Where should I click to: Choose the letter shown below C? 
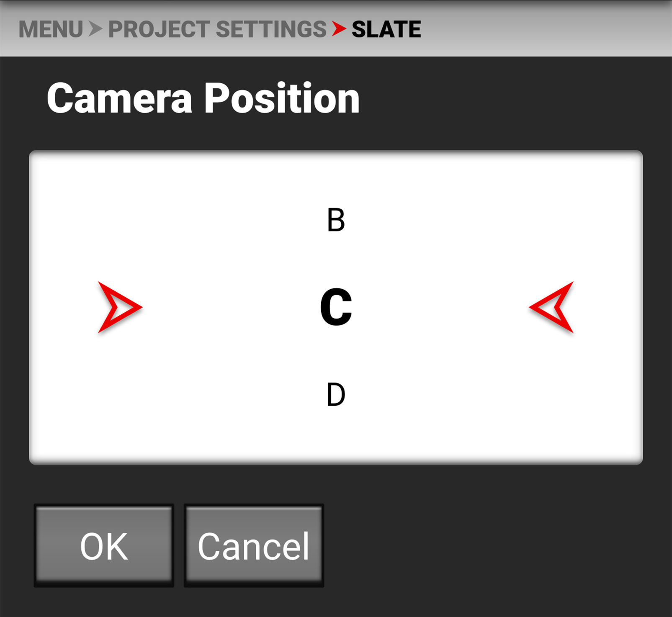pyautogui.click(x=336, y=394)
